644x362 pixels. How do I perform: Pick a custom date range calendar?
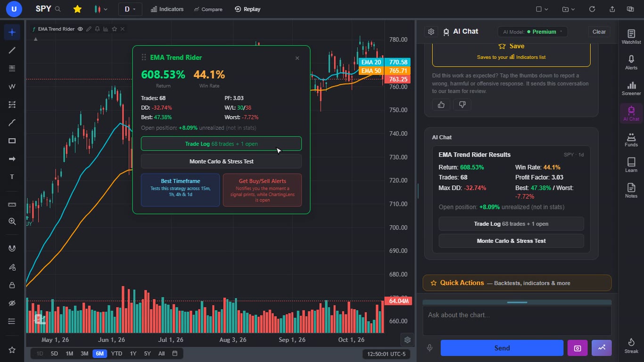point(175,354)
